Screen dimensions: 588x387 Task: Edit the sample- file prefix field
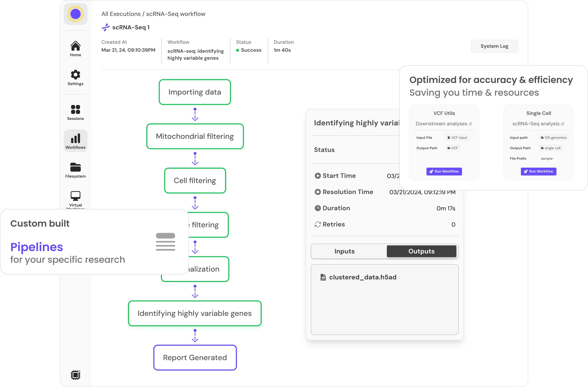(547, 159)
